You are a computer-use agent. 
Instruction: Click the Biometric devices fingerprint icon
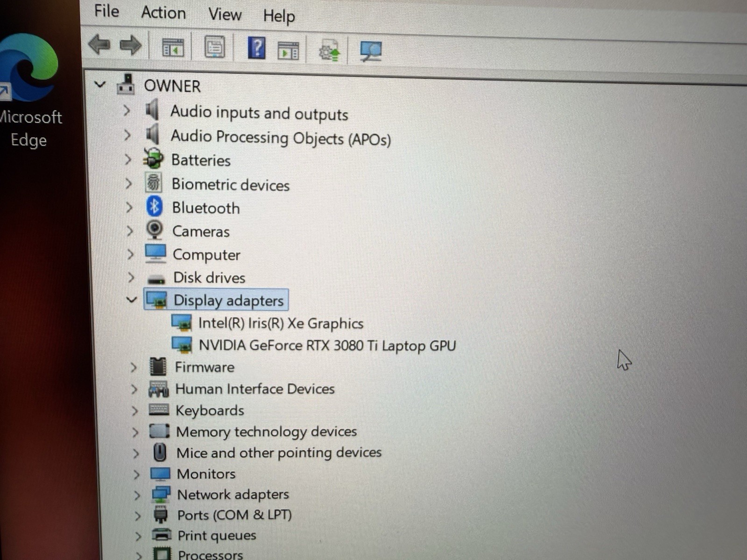pyautogui.click(x=154, y=183)
